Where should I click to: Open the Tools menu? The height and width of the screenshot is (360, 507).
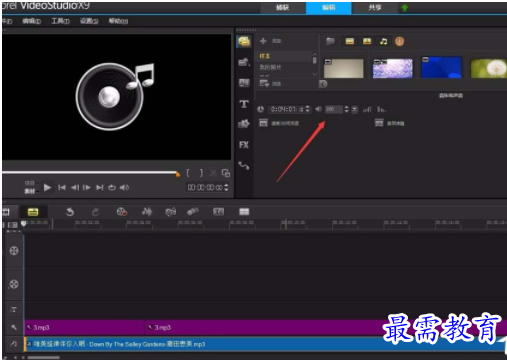60,21
